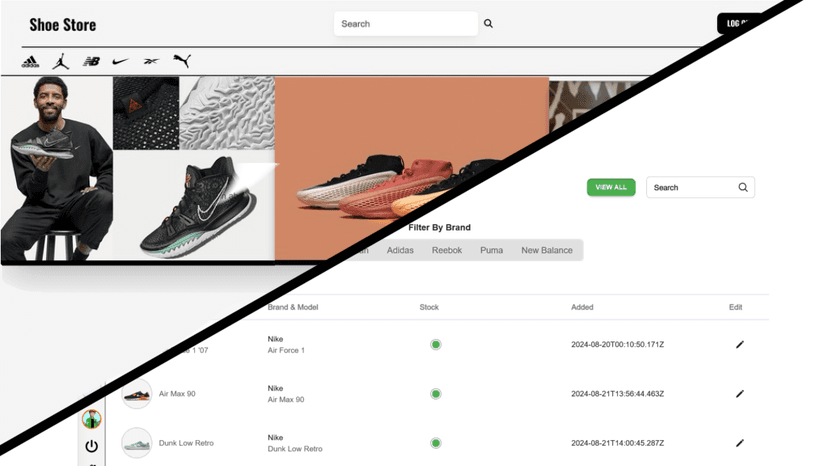Viewport: 828px width, 466px height.
Task: Open the Air Max 90 shoe thumbnail
Action: click(137, 394)
